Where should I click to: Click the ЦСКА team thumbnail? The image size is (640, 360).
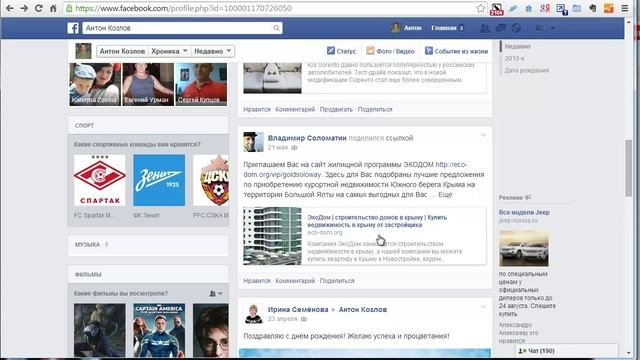(211, 180)
